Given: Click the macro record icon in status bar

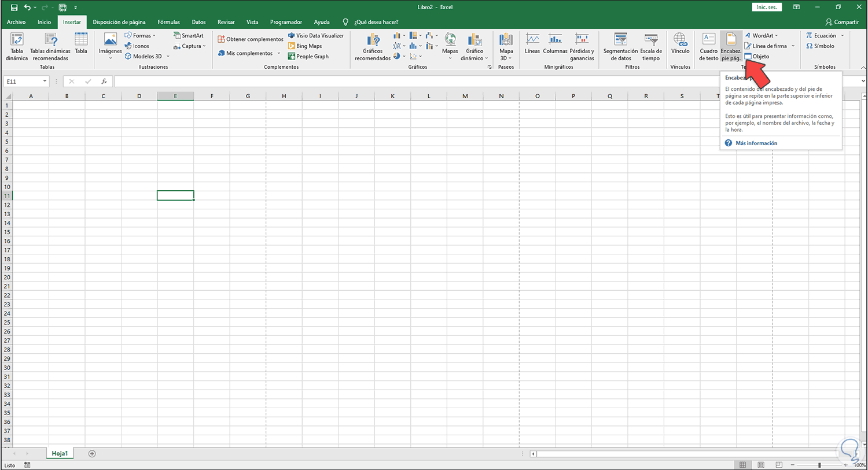Looking at the screenshot, I should (x=27, y=465).
